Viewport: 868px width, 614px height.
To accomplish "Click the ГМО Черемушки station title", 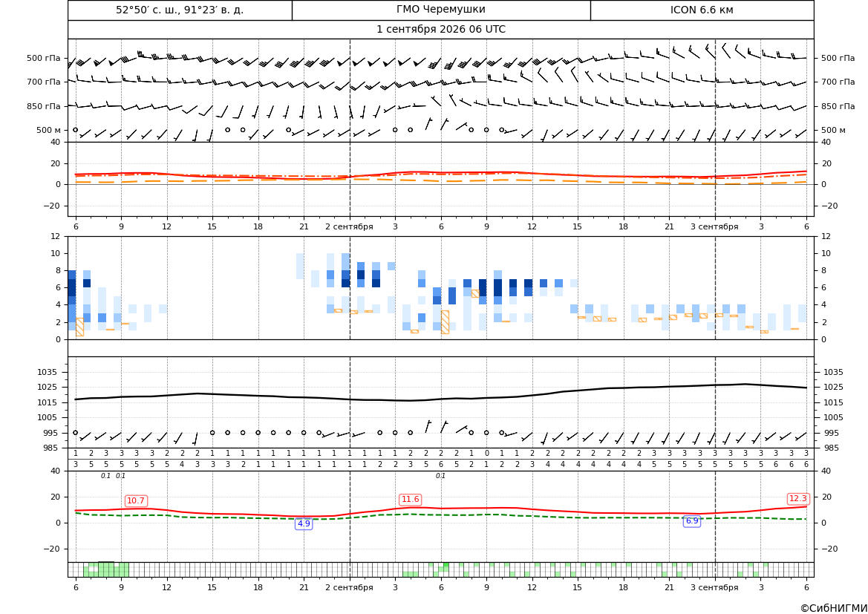I will point(440,10).
